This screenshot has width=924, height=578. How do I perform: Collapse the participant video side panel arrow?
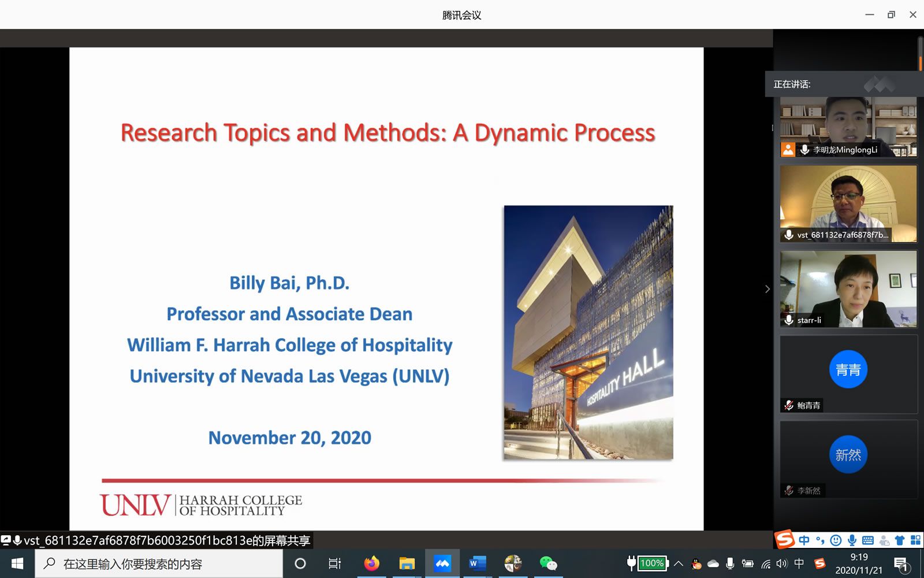[x=767, y=289]
